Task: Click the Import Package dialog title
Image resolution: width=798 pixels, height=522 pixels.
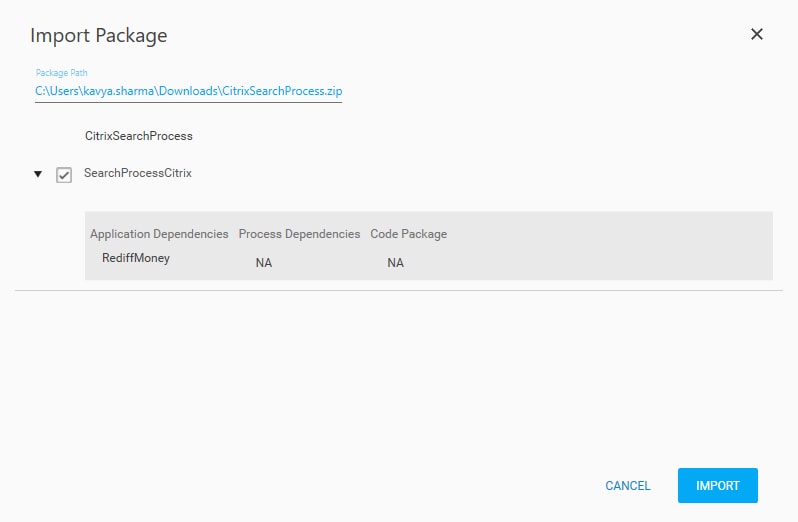Action: pos(99,35)
